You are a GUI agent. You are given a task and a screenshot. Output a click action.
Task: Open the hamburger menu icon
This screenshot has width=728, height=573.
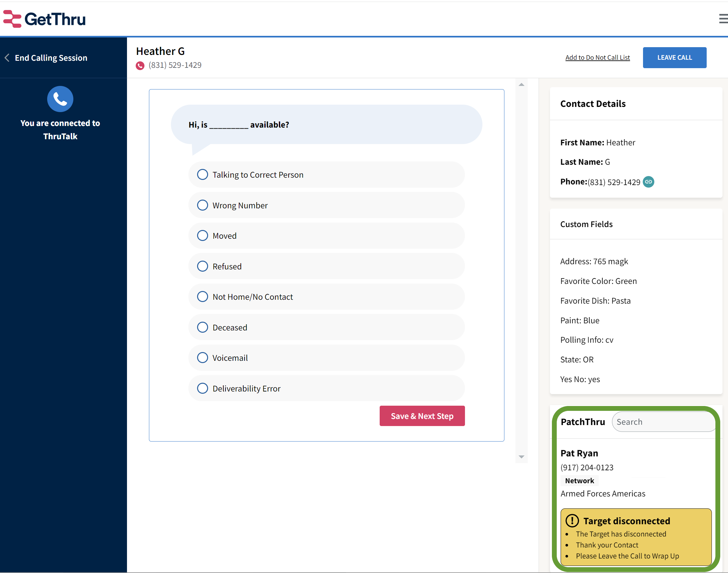[x=723, y=19]
